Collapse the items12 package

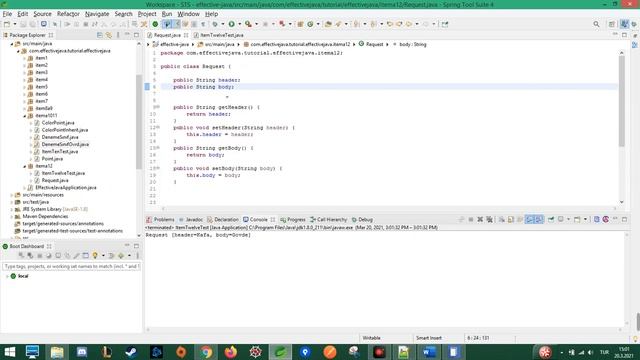click(x=24, y=166)
